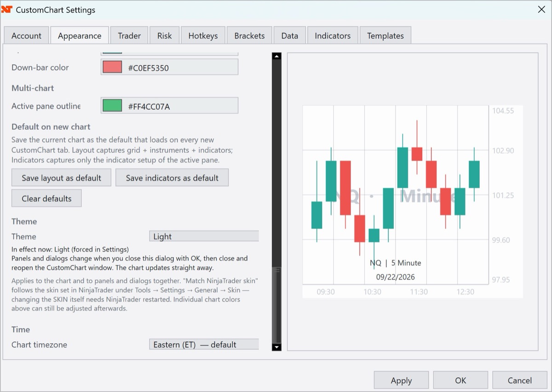
Task: Show the Templates tab
Action: [385, 36]
